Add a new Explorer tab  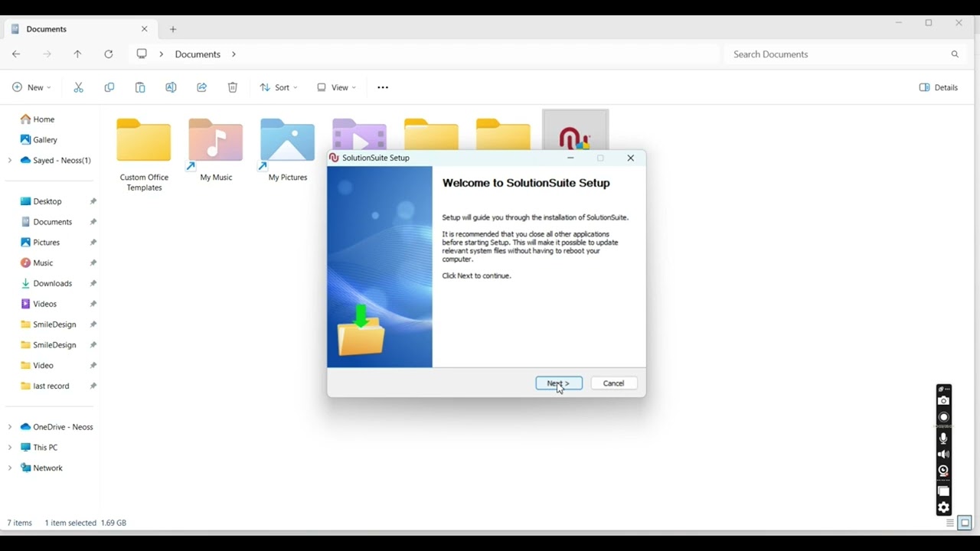[173, 29]
